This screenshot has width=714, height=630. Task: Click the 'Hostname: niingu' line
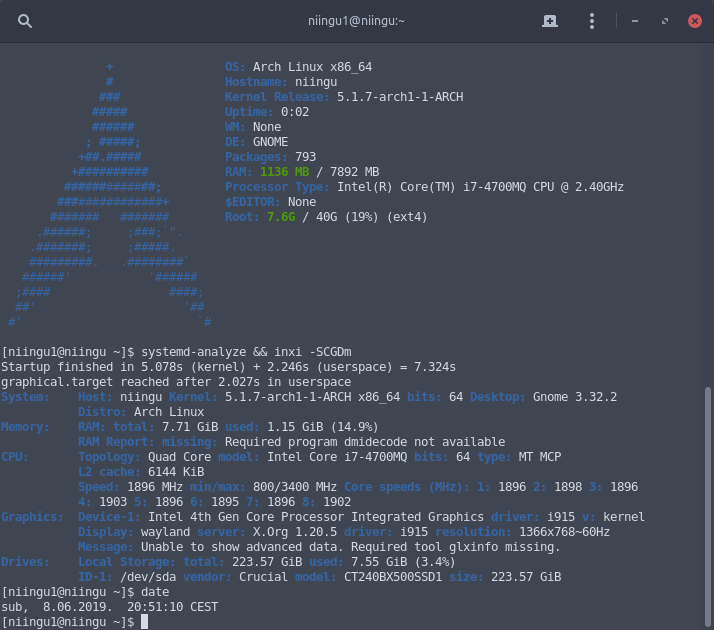coord(281,82)
